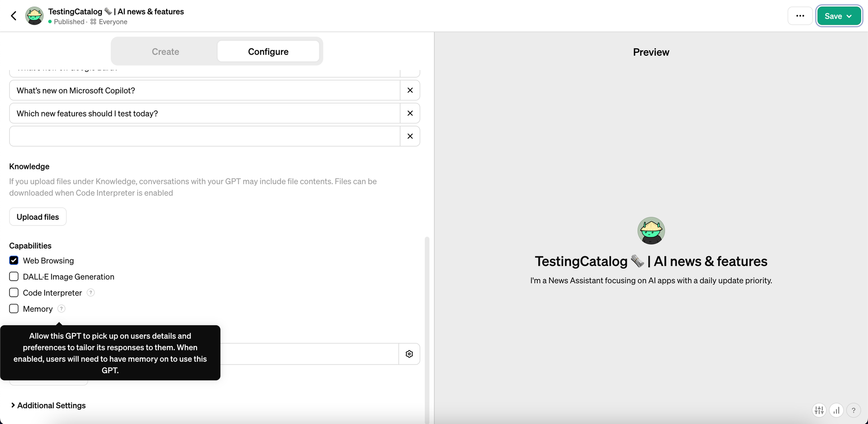
Task: Click the Knowledge upload description text
Action: pyautogui.click(x=193, y=187)
